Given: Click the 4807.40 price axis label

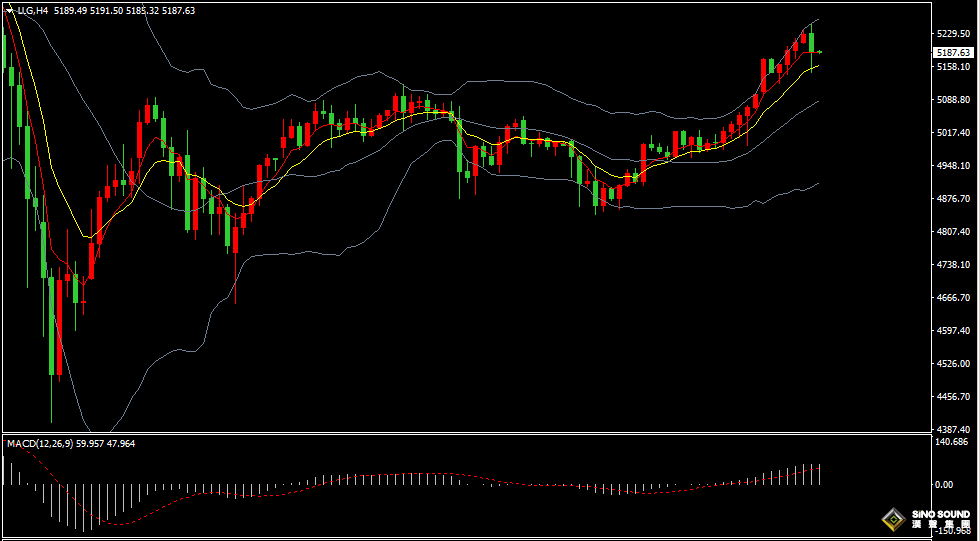Looking at the screenshot, I should point(951,231).
